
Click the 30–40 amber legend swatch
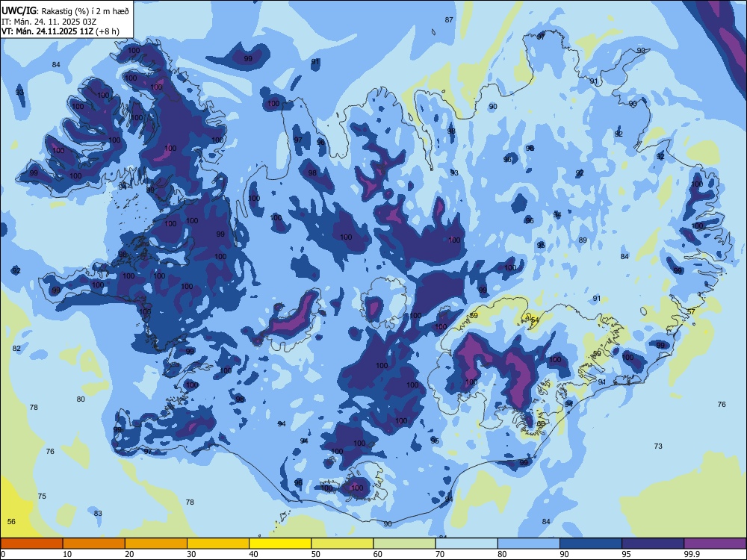click(218, 544)
